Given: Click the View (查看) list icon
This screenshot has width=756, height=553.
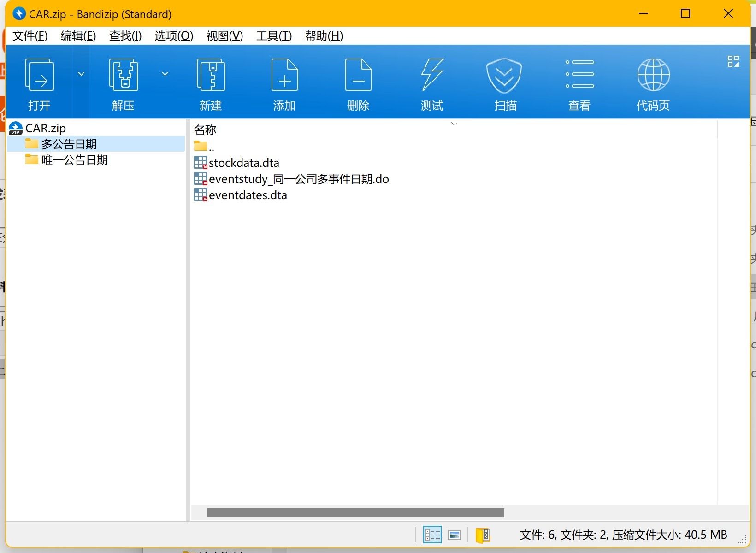Looking at the screenshot, I should pyautogui.click(x=579, y=74).
